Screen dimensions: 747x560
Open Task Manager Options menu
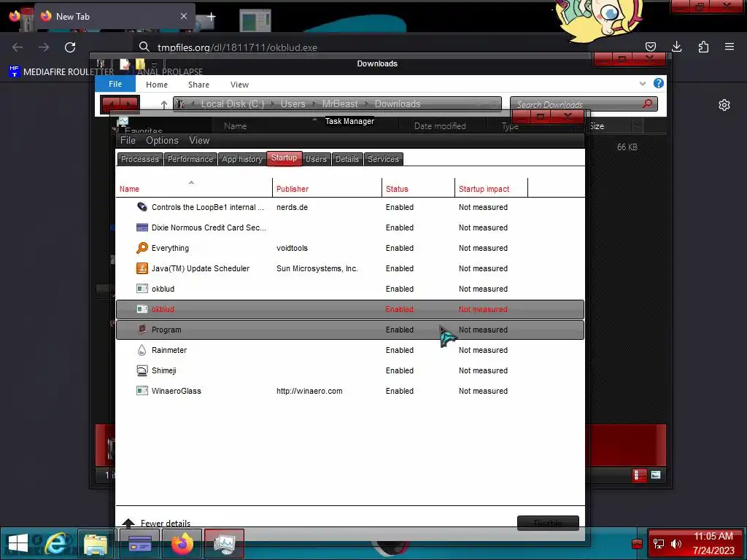pos(162,141)
